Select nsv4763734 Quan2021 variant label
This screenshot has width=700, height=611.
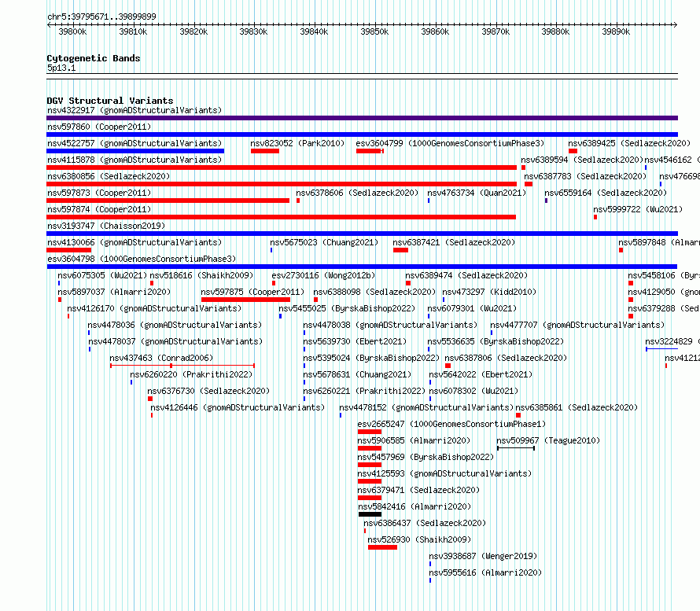tap(477, 193)
